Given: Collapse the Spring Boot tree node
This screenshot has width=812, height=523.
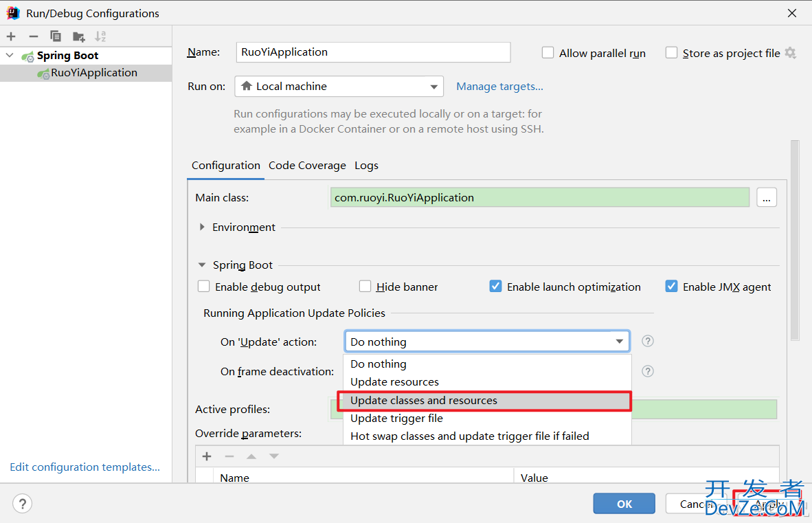Looking at the screenshot, I should 10,55.
